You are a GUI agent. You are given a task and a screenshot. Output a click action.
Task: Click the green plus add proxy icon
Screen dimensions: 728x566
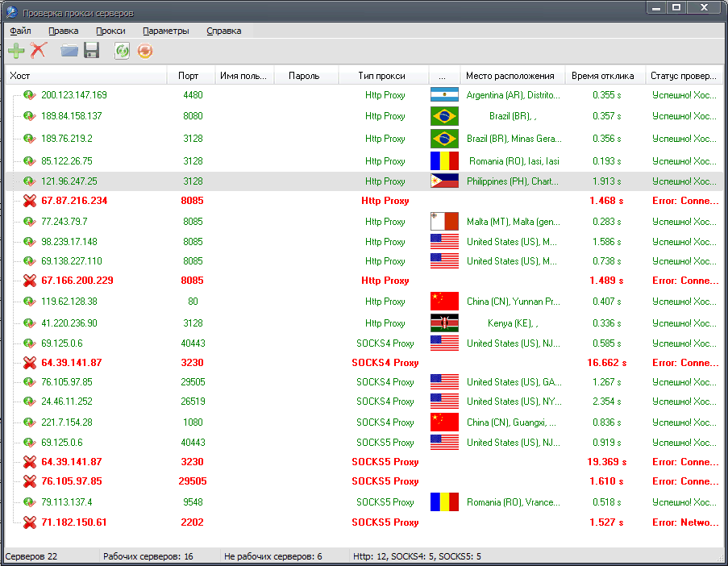tap(16, 51)
